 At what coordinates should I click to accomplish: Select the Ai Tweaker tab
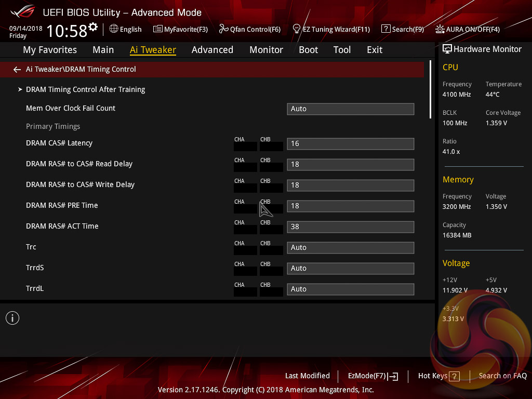pyautogui.click(x=153, y=50)
